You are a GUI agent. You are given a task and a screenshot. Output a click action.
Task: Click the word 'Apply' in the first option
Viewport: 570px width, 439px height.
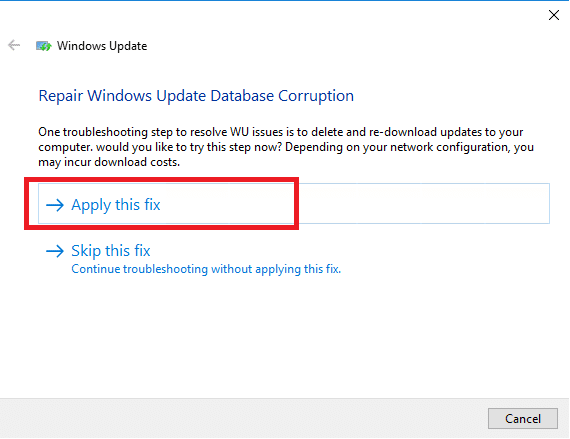tap(91, 205)
